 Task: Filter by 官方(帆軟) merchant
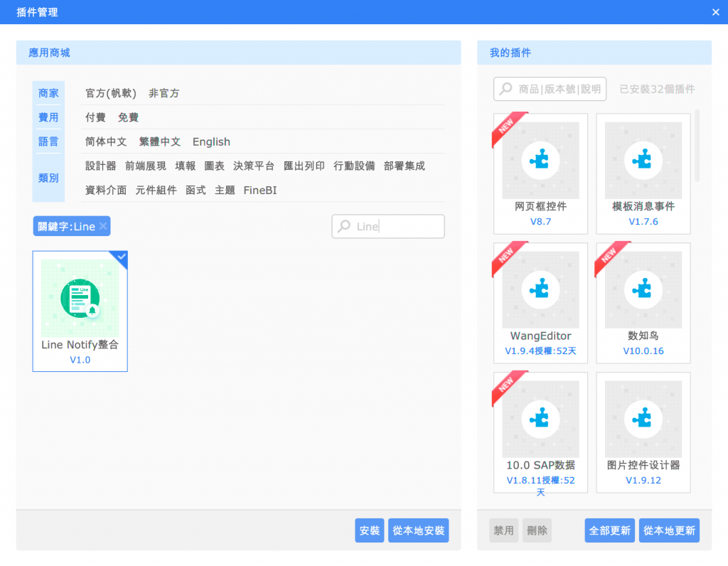click(x=111, y=93)
